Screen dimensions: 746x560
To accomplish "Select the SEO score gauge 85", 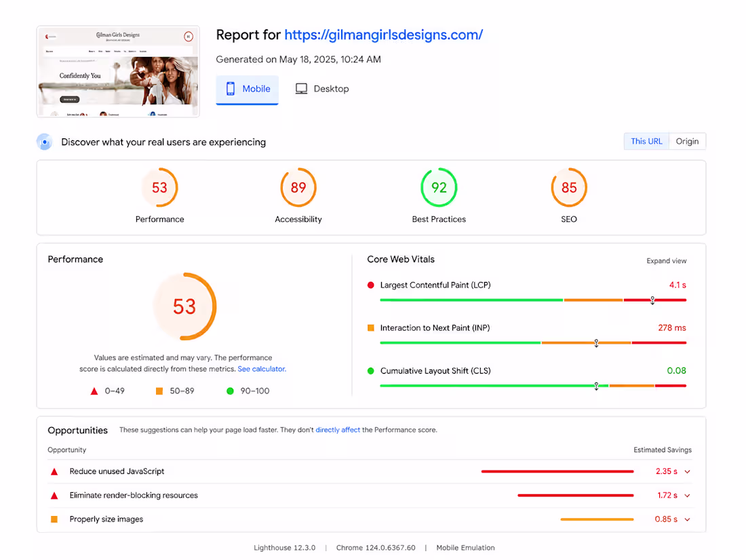I will tap(569, 188).
